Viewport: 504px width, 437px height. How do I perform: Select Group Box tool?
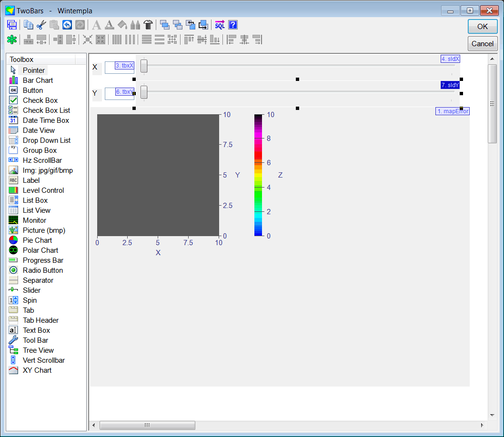point(40,150)
